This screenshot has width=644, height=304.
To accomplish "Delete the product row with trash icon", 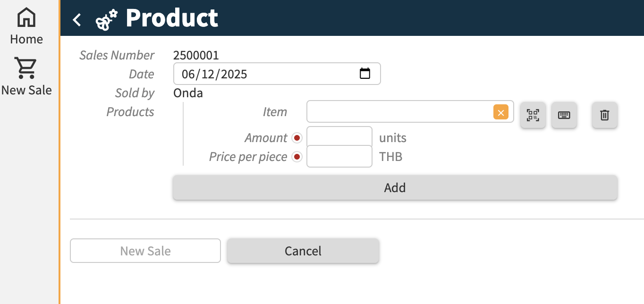I will 605,115.
